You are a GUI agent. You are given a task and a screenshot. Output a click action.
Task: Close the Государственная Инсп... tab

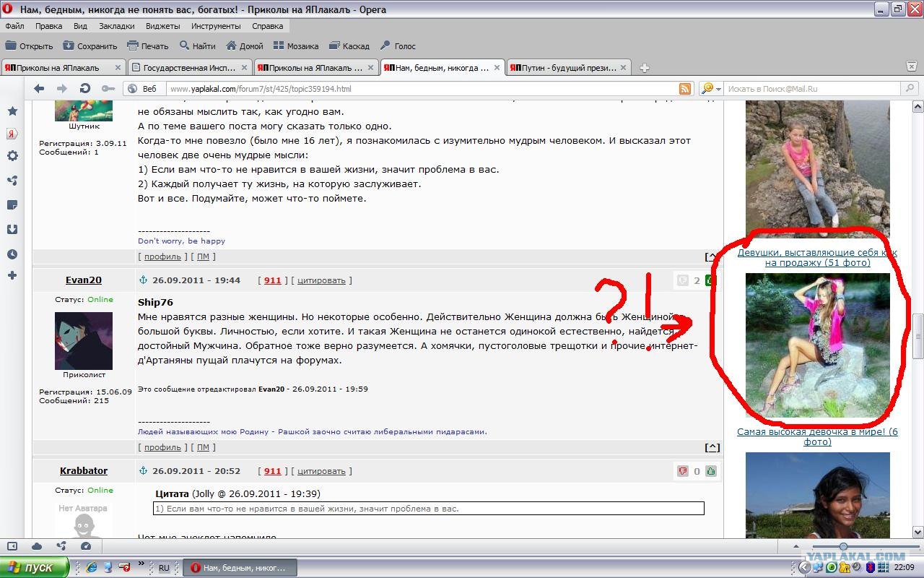coord(244,68)
